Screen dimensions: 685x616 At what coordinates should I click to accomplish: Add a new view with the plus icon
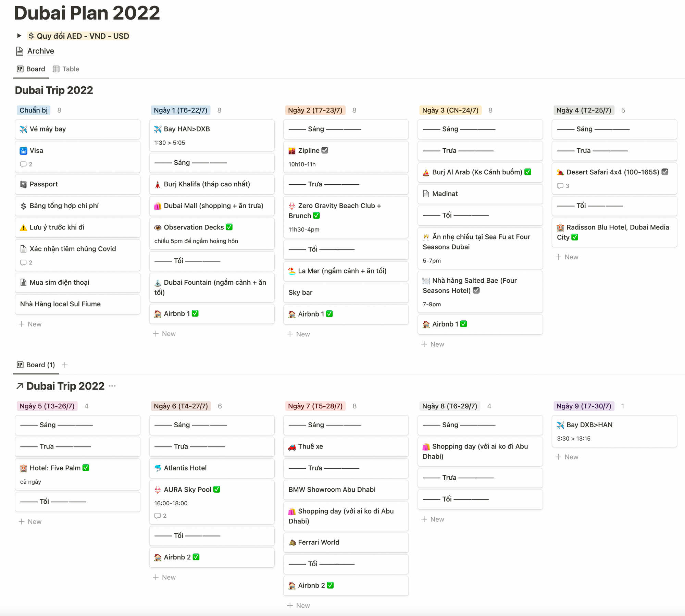coord(65,365)
